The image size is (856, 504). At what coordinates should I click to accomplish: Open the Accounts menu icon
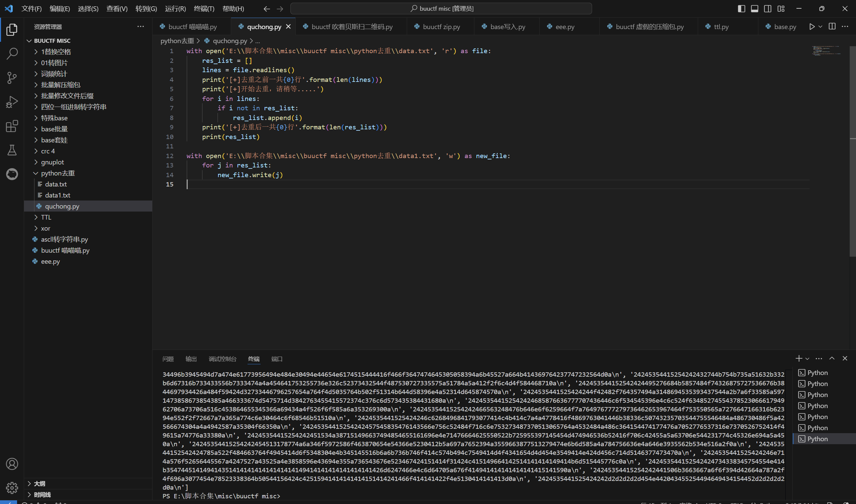pyautogui.click(x=12, y=464)
